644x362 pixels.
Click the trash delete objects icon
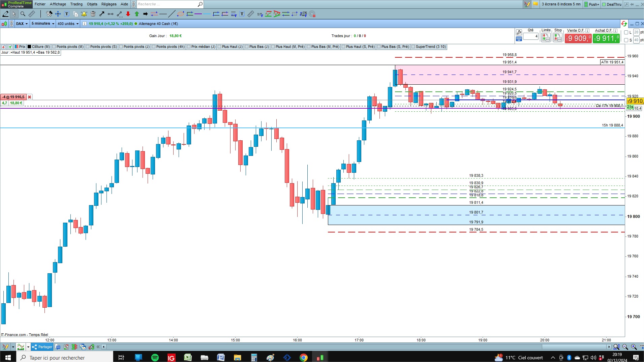pos(93,14)
